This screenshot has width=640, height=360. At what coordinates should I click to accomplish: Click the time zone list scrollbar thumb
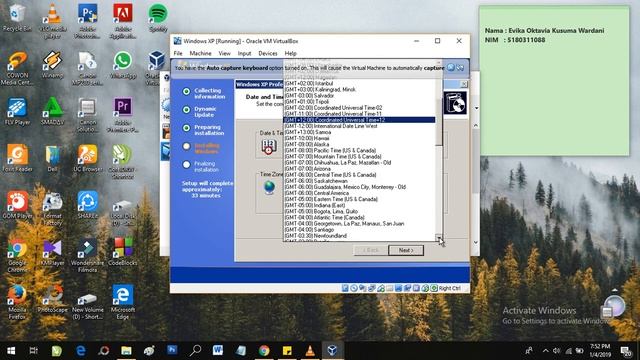coord(439,122)
